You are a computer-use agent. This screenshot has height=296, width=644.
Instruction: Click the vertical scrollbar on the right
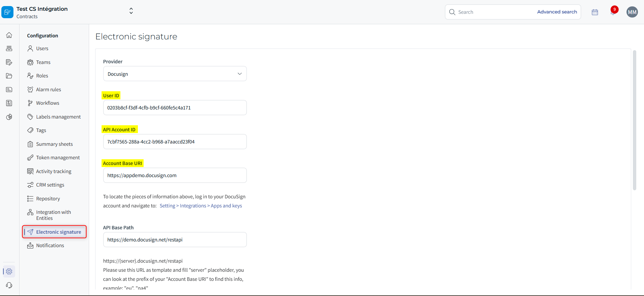(x=635, y=120)
